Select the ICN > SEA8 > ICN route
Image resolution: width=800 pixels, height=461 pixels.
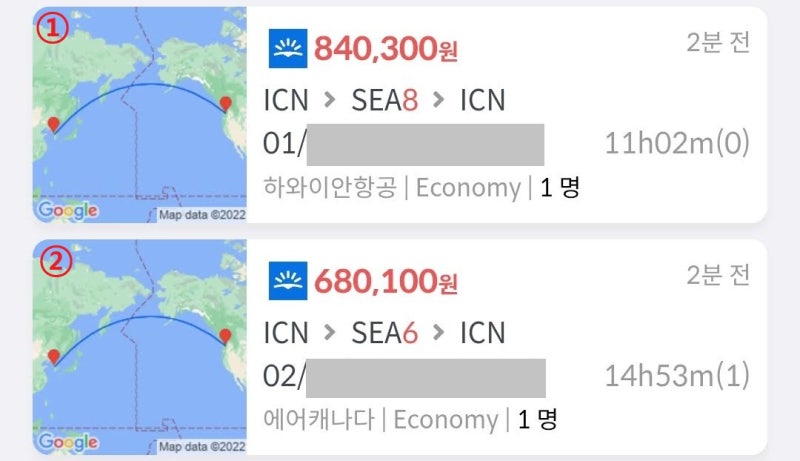[x=384, y=100]
